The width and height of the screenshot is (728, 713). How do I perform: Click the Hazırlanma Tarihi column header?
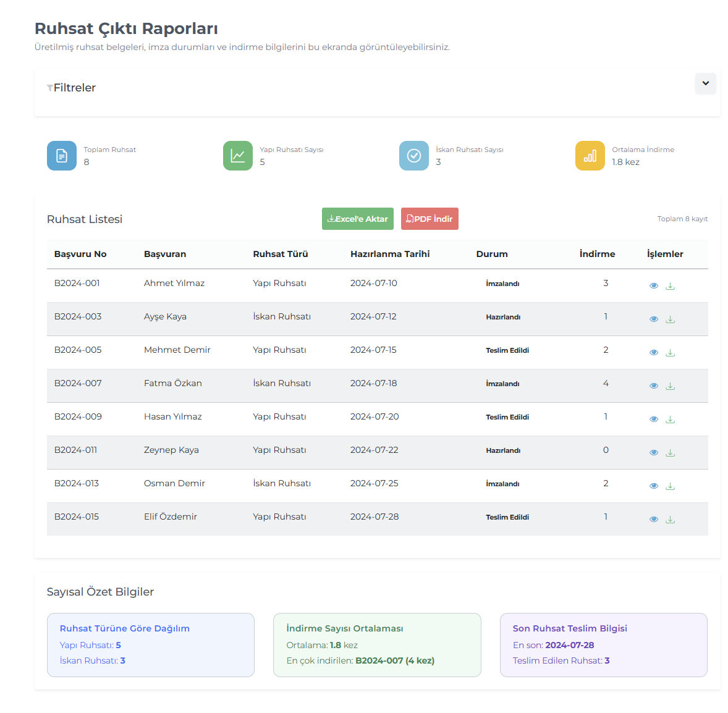(x=389, y=254)
